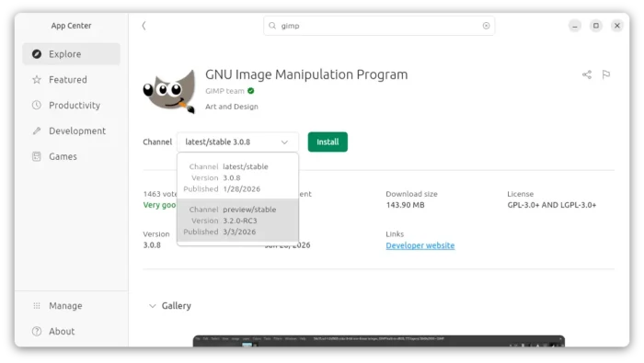Viewport: 644px width, 363px height.
Task: Click the GIMP mascot logo
Action: [169, 91]
